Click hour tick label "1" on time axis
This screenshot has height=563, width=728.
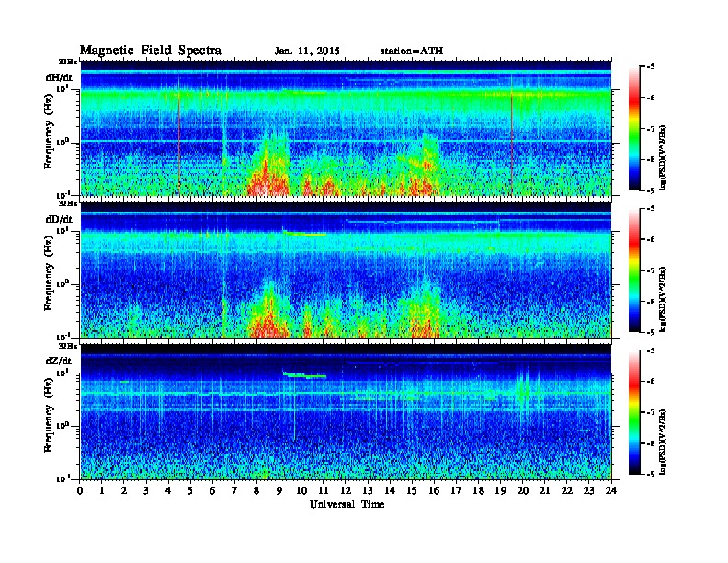102,490
